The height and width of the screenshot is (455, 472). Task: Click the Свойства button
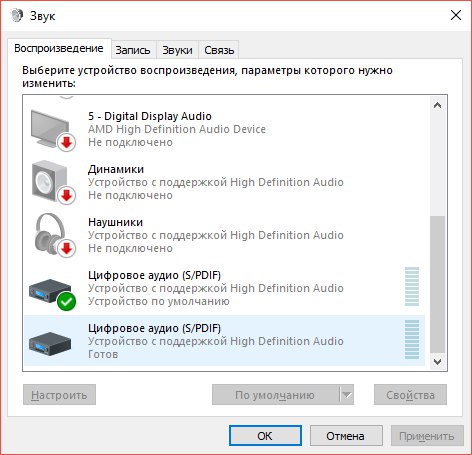coord(410,395)
